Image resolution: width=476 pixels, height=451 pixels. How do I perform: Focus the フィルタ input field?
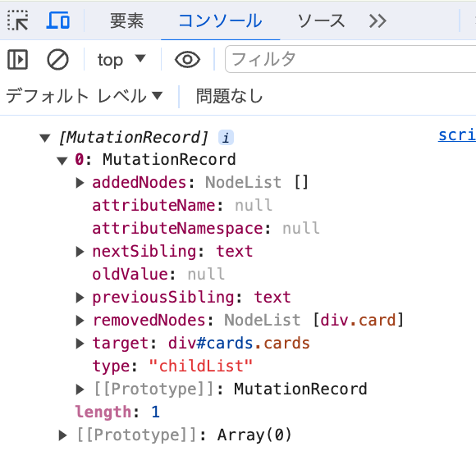350,59
